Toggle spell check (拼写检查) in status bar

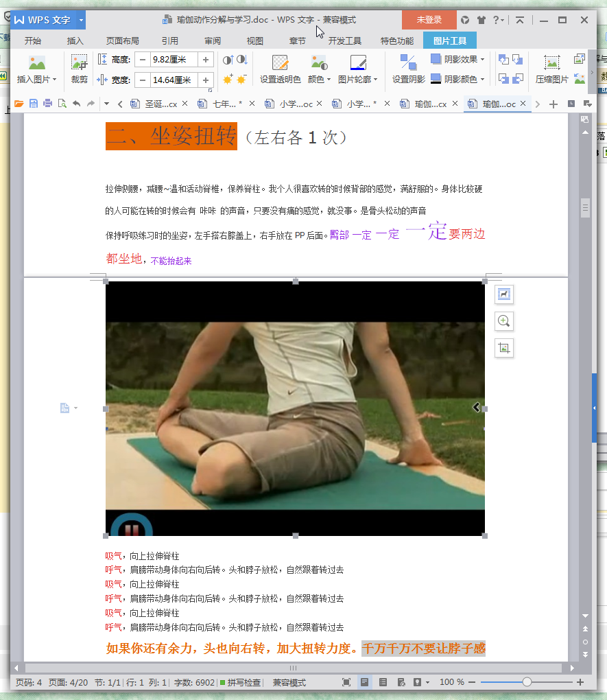(240, 682)
